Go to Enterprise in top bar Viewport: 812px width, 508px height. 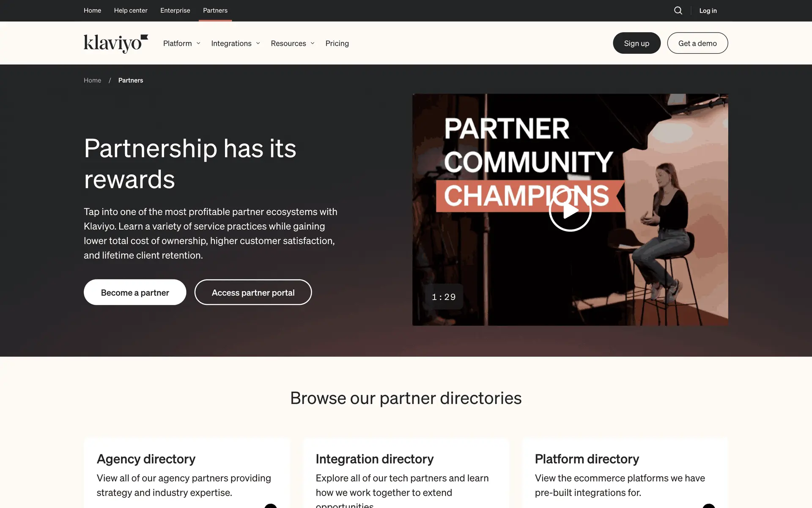175,11
